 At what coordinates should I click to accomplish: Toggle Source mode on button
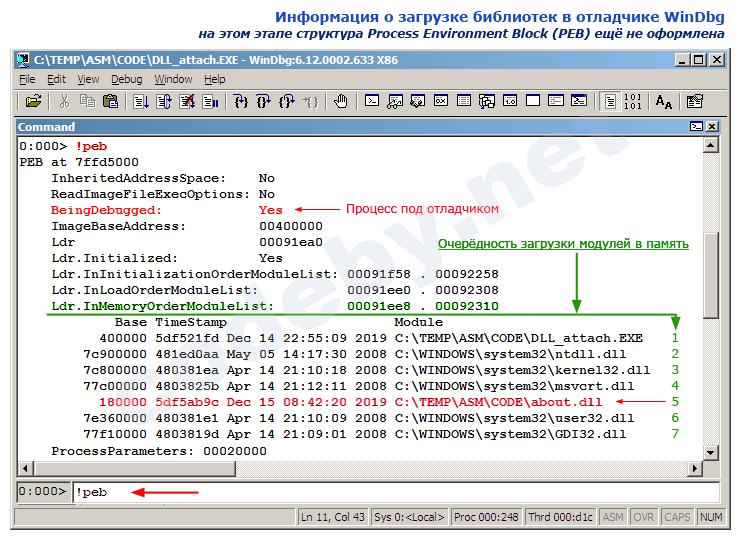point(610,101)
